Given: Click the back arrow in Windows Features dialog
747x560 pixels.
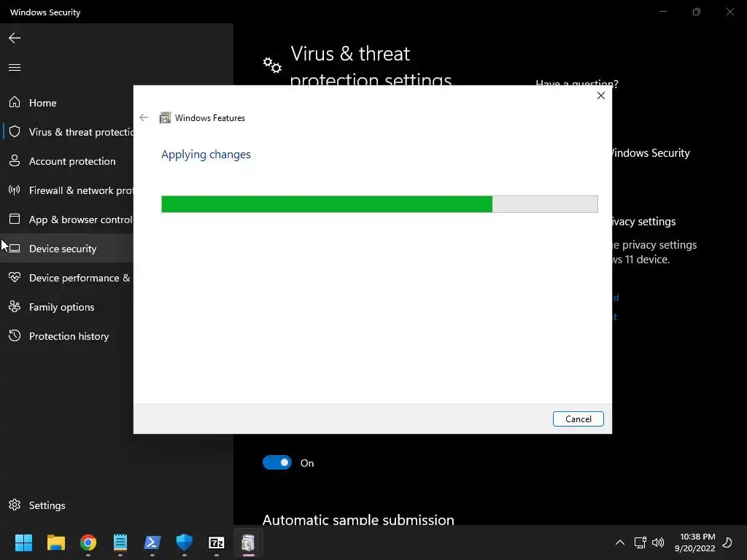Looking at the screenshot, I should tap(144, 117).
